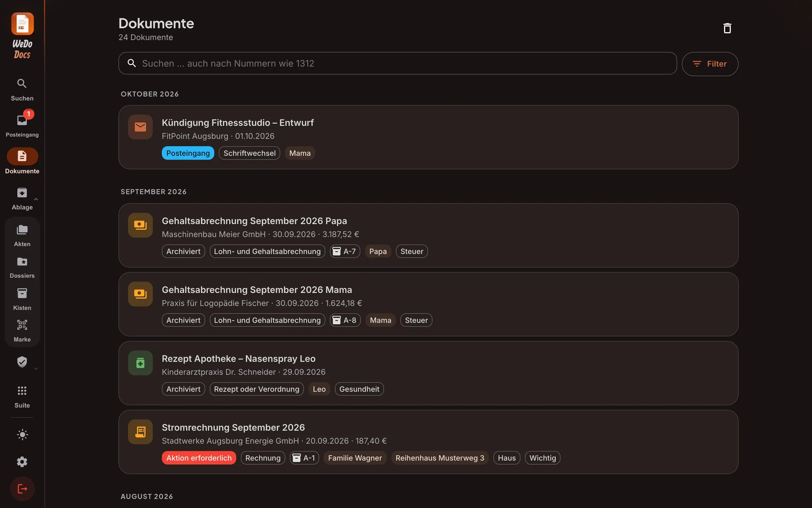
Task: Click the A-8 box tag
Action: 345,320
